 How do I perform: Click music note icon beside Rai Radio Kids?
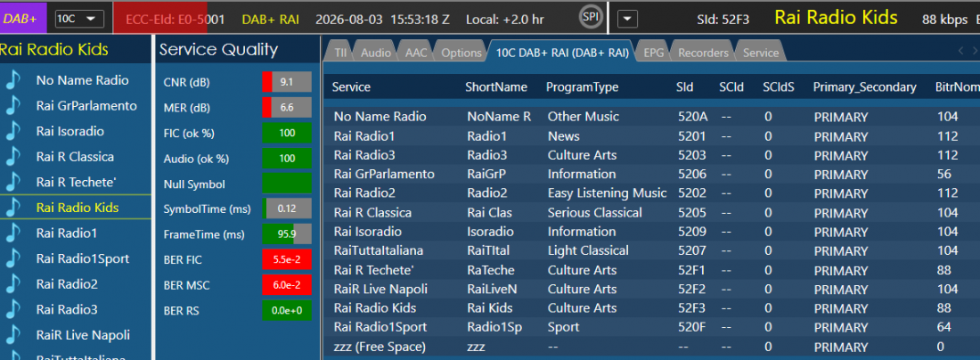click(13, 209)
